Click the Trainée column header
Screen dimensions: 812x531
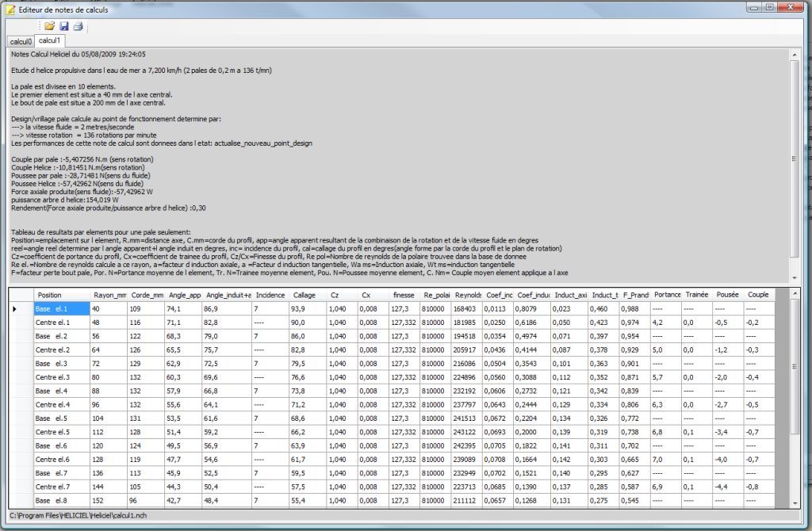(697, 295)
